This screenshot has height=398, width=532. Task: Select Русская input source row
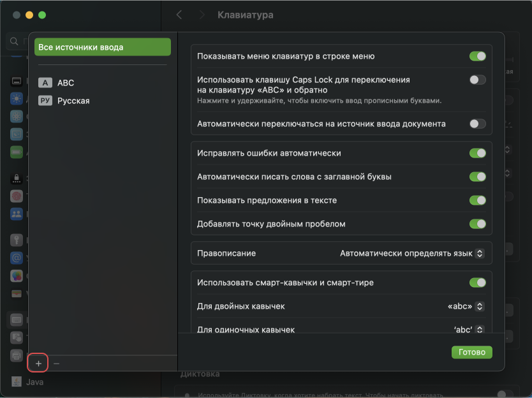(x=103, y=100)
